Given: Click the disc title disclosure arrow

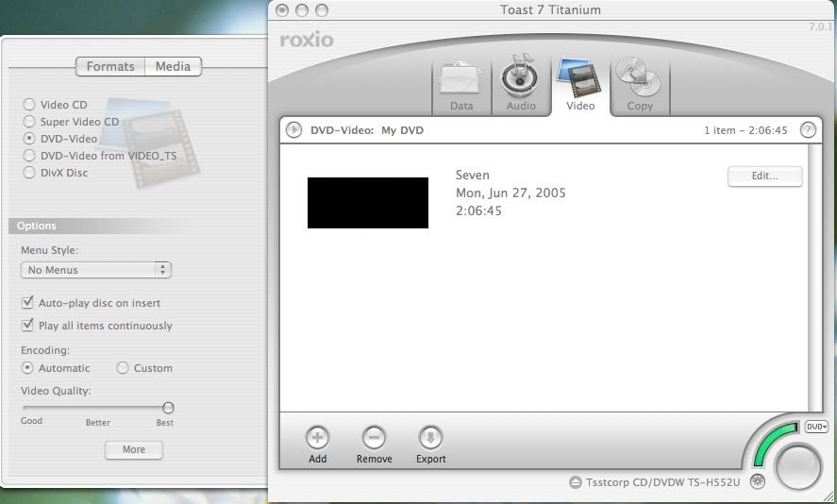Looking at the screenshot, I should 293,129.
